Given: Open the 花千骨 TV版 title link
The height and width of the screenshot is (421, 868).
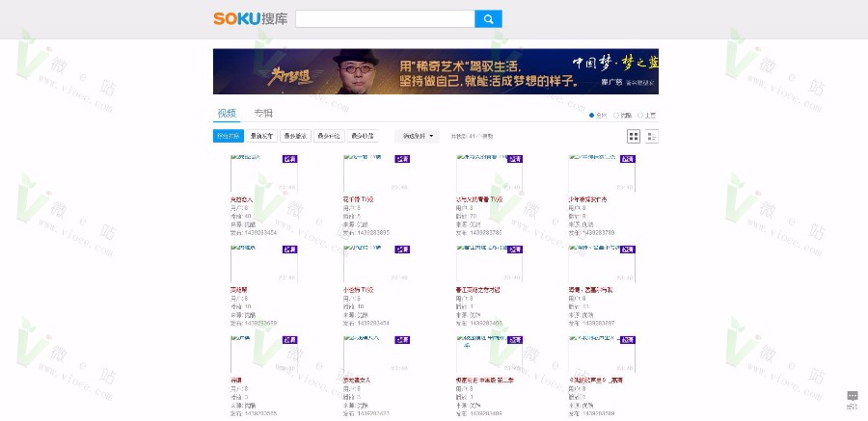Looking at the screenshot, I should click(359, 199).
